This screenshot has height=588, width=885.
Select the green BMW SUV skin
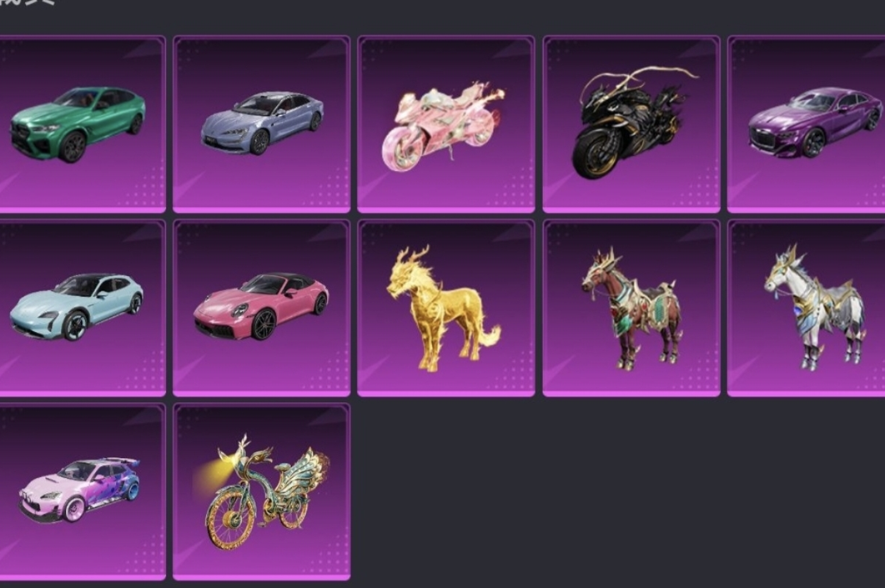click(x=82, y=124)
